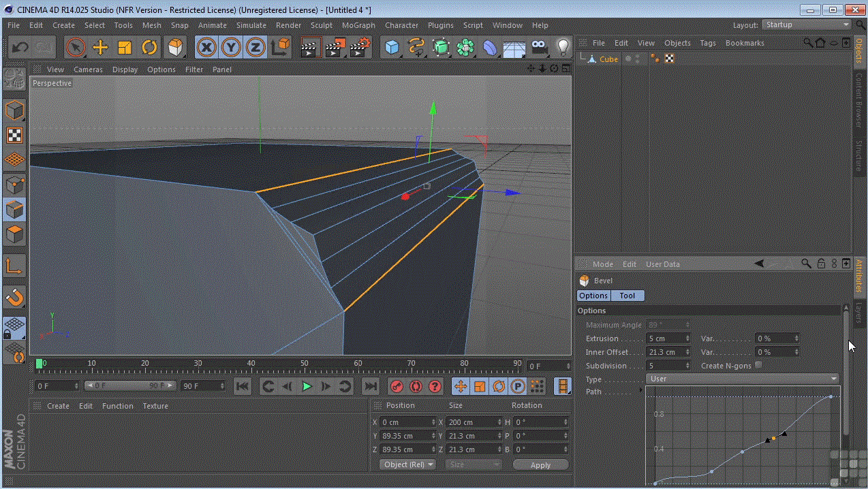Open the Sculpt menu

pos(321,25)
